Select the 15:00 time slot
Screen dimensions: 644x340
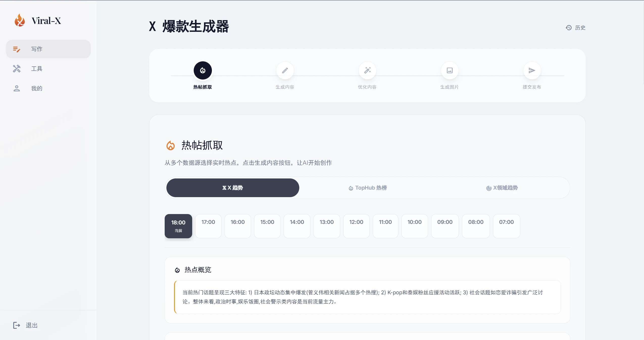267,226
